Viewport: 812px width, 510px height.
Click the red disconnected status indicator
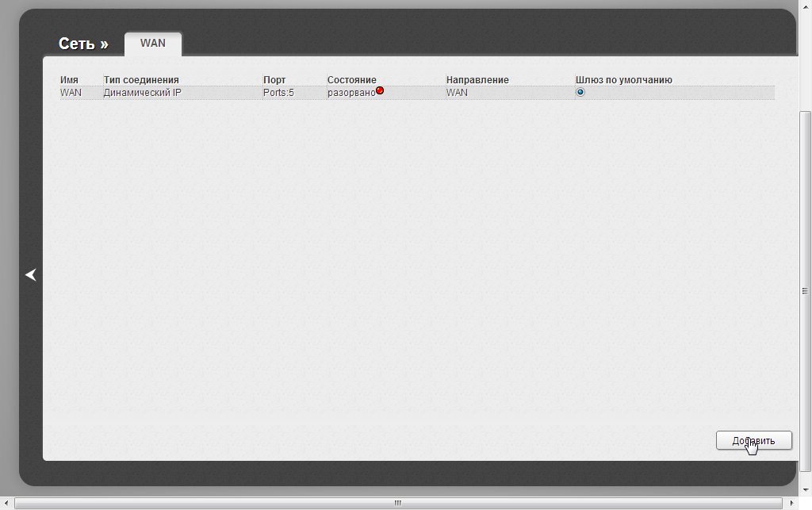(380, 90)
